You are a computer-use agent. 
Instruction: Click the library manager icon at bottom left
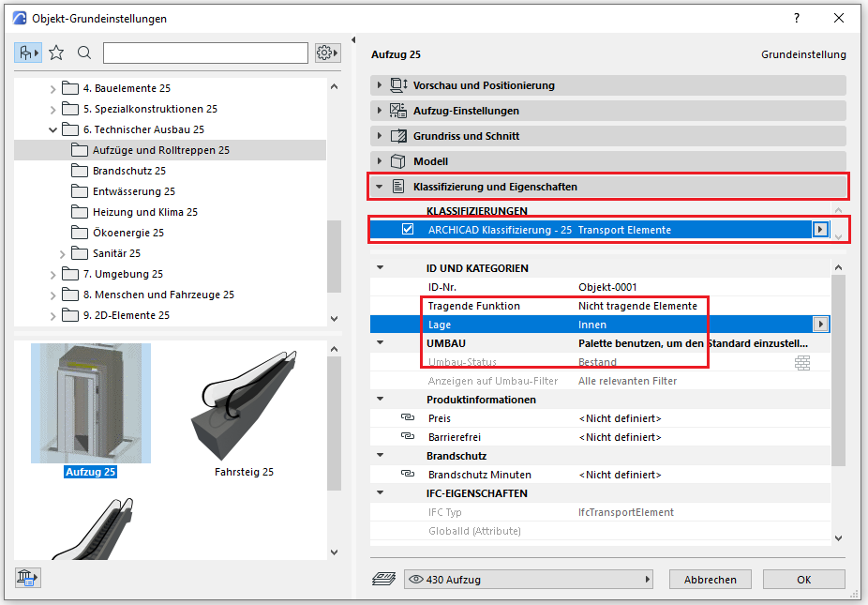pos(25,578)
